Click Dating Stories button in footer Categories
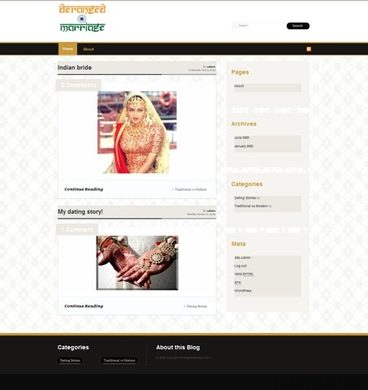 coord(70,360)
